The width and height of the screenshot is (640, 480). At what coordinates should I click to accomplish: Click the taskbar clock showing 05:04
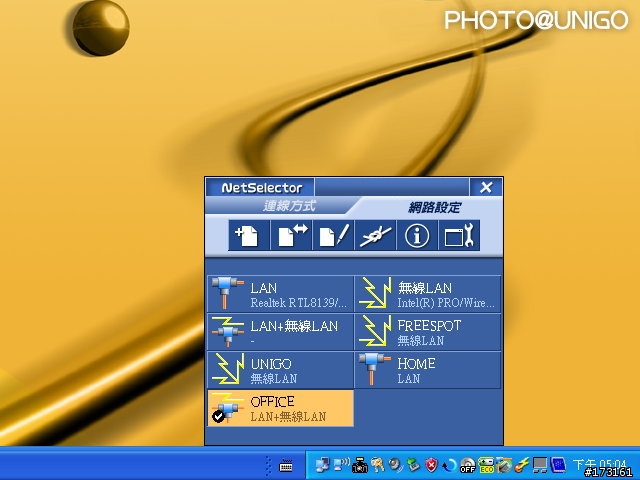point(599,465)
